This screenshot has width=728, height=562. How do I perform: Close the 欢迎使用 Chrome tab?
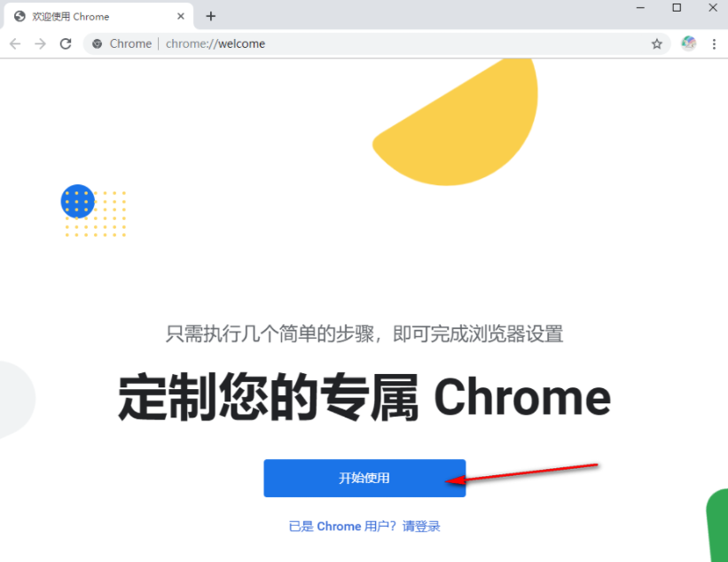181,16
